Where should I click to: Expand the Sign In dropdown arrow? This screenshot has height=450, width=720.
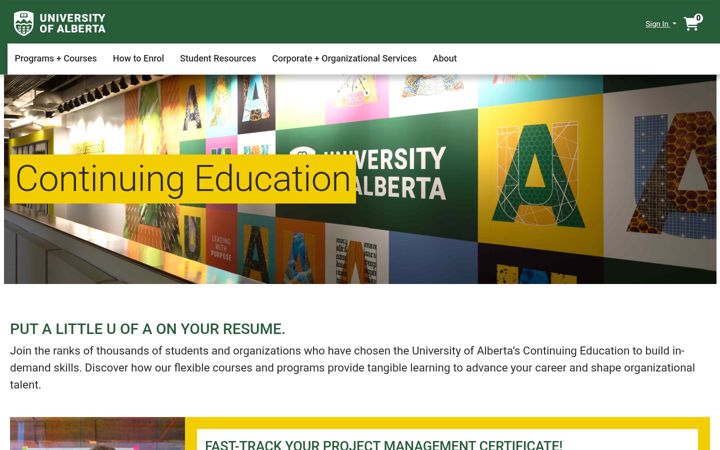[x=674, y=23]
